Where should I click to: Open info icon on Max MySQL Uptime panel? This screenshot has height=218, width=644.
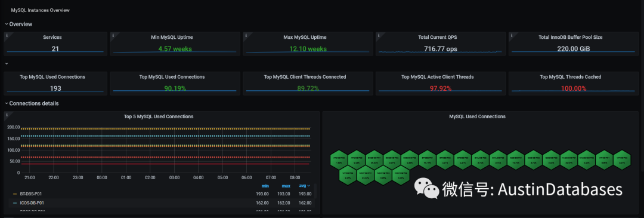(x=246, y=36)
